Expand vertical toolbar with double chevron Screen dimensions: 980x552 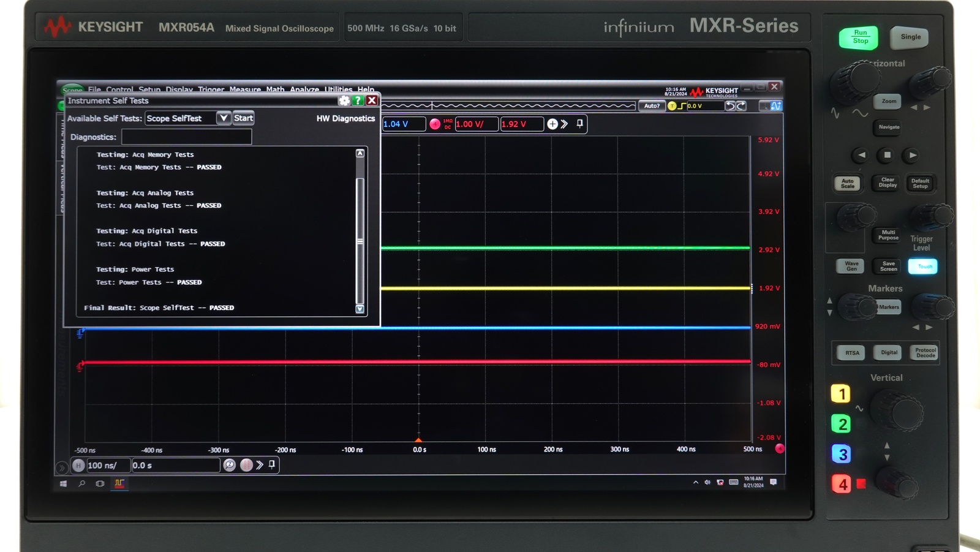point(565,124)
